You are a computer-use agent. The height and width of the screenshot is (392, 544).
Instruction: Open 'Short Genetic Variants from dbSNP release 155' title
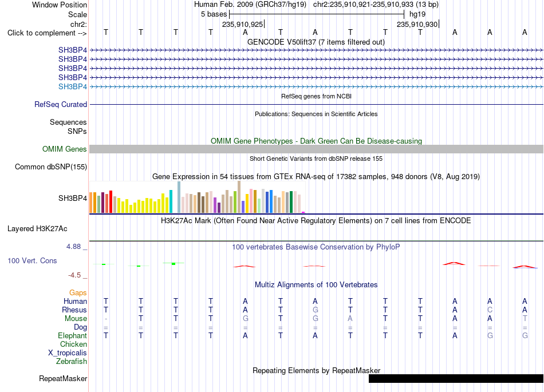coord(316,159)
